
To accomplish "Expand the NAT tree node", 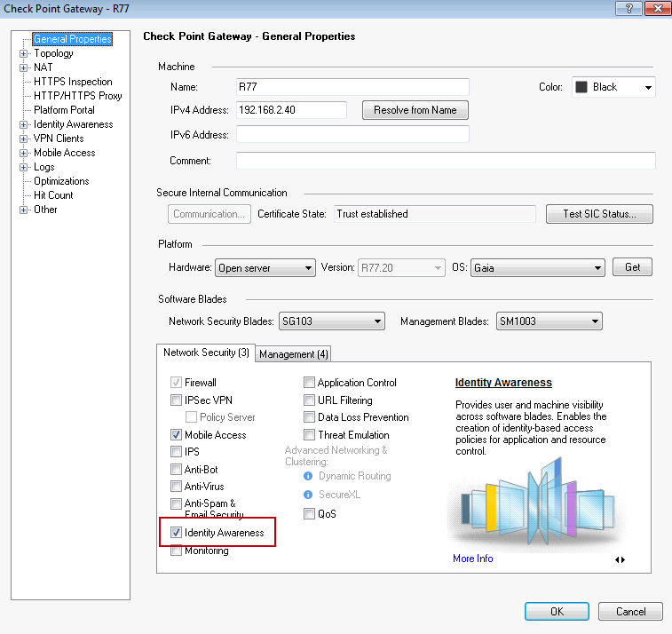I will [x=23, y=67].
